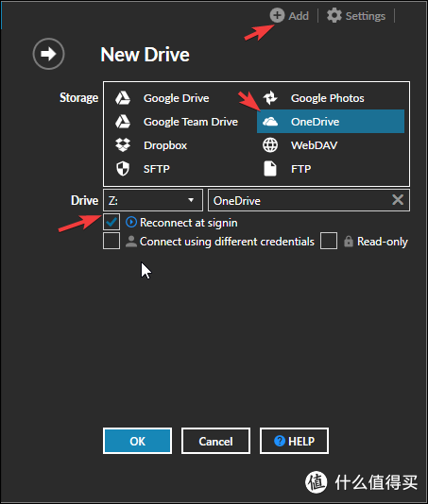Select SFTP storage label
Screen dimensions: 428x504
(157, 169)
